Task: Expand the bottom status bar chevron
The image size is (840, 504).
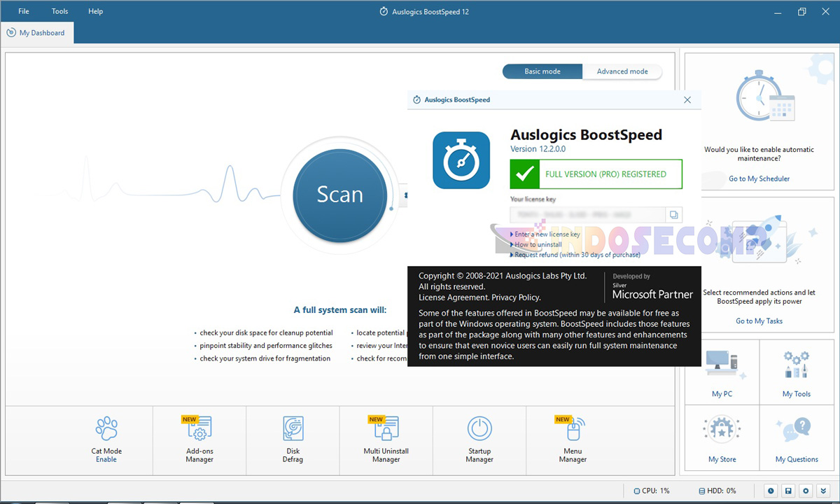Action: (823, 491)
